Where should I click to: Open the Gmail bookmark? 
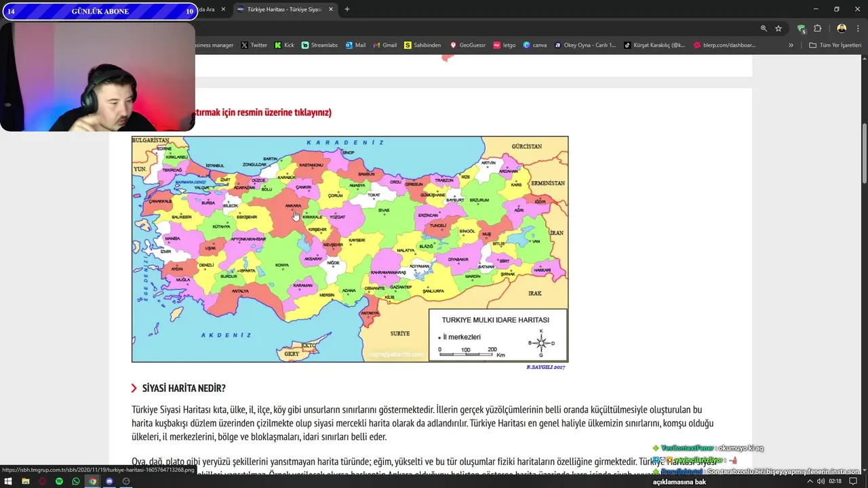(x=384, y=45)
